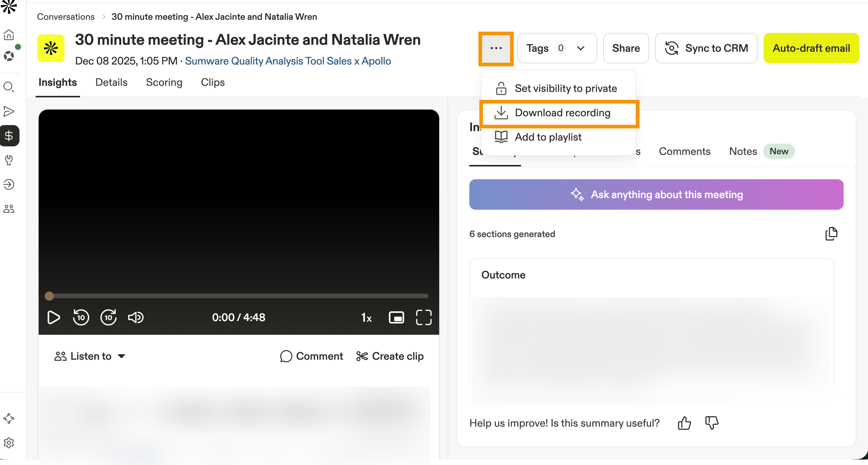Click the Auto-draft email button
Image resolution: width=868 pixels, height=465 pixels.
pyautogui.click(x=811, y=48)
